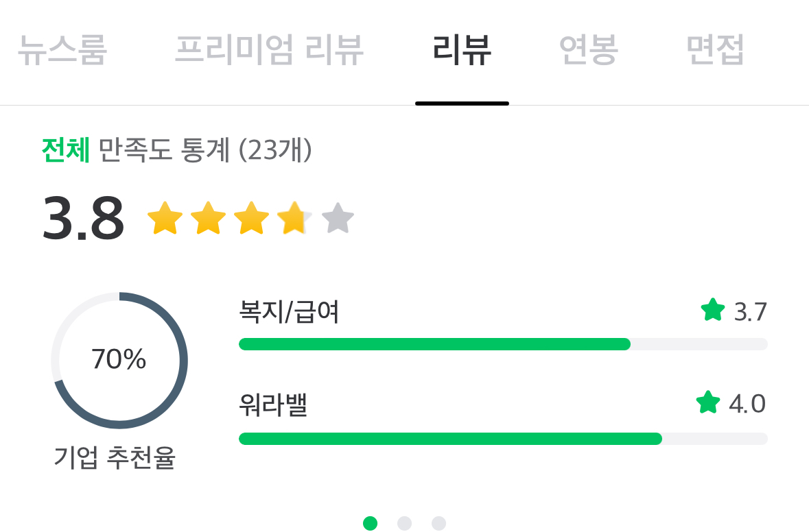Open the 면접 tab
809x532 pixels.
click(x=715, y=49)
